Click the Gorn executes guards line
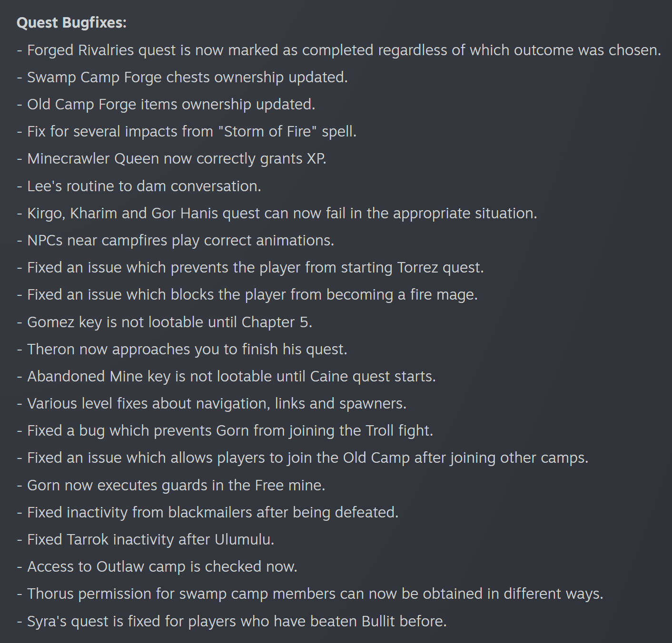Viewport: 672px width, 643px height. point(171,485)
